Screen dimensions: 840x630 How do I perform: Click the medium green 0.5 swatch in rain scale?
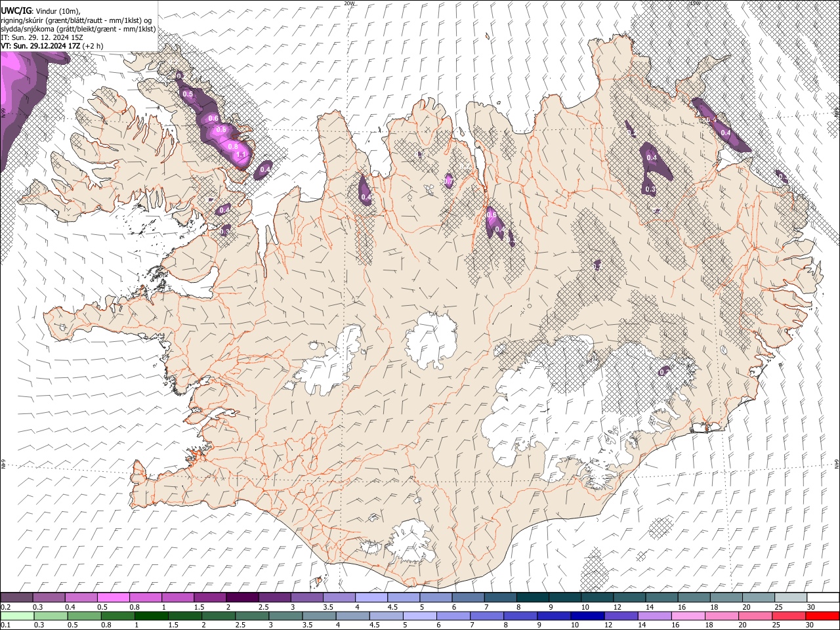[84, 616]
